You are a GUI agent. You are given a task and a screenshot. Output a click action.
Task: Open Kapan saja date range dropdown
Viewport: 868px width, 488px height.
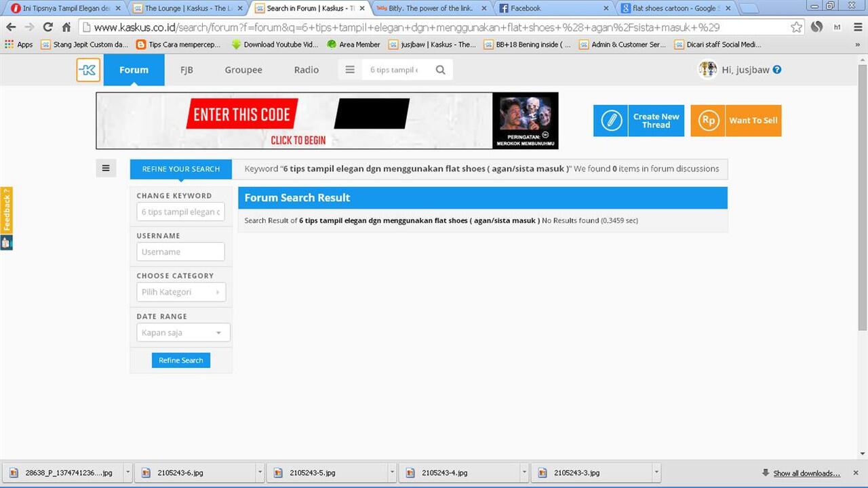click(183, 333)
